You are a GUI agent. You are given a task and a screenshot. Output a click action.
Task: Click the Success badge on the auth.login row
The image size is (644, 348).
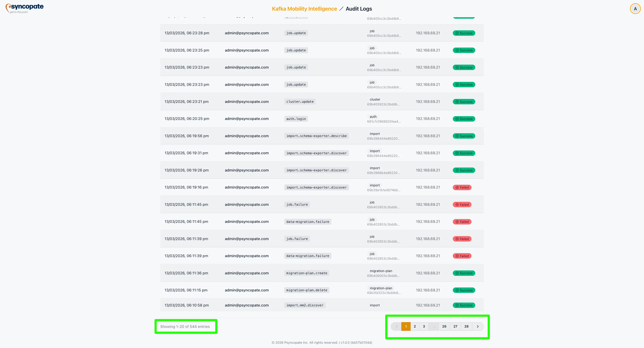click(x=464, y=119)
